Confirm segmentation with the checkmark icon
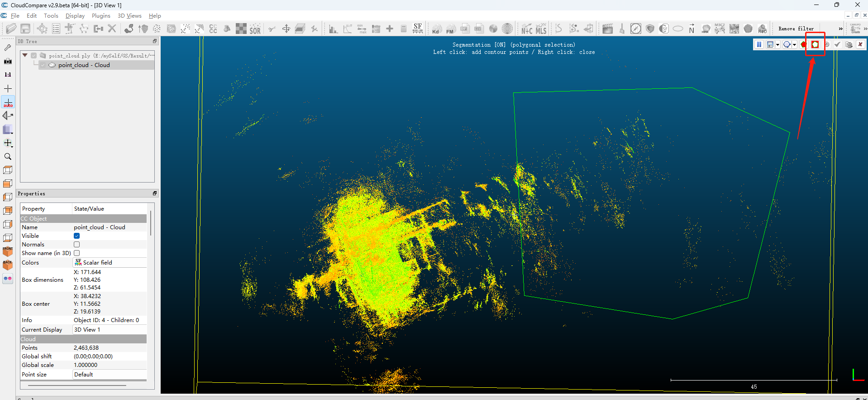 click(837, 44)
